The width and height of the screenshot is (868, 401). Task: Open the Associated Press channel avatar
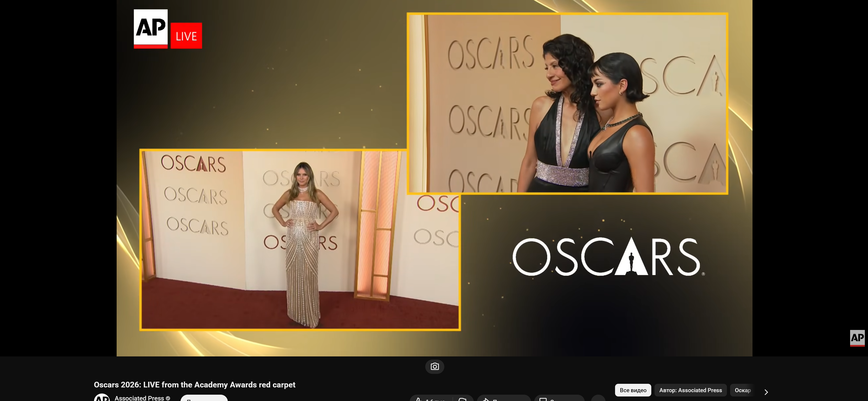pyautogui.click(x=101, y=398)
